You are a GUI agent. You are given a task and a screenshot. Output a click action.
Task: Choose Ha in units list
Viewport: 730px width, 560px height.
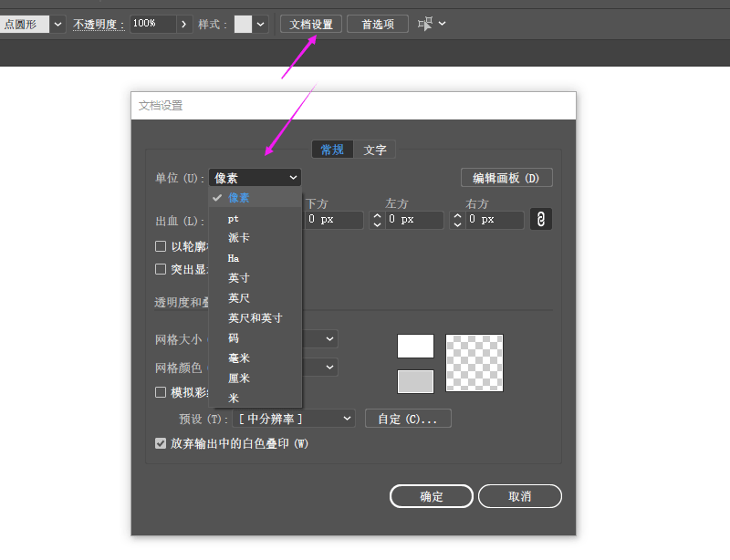255,258
